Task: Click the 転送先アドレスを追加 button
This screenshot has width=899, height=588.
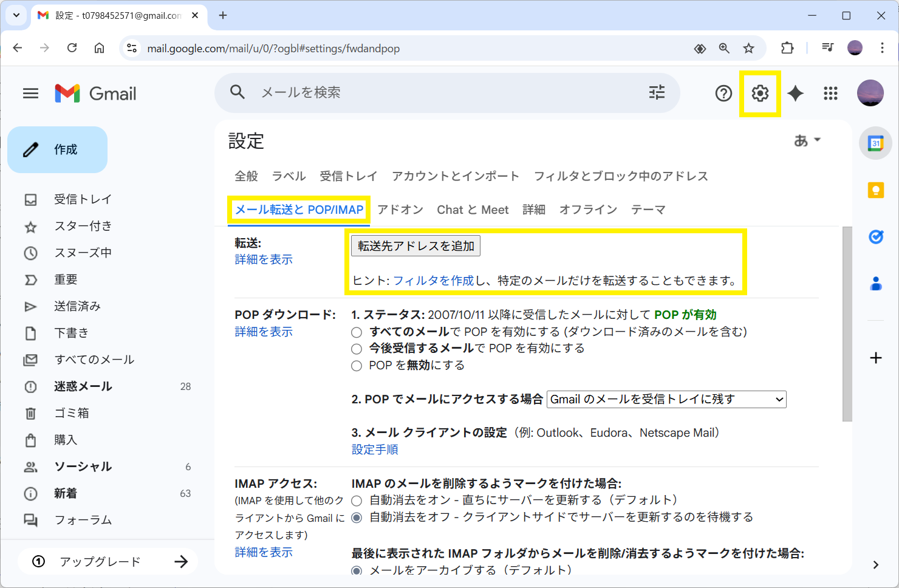Action: click(415, 246)
